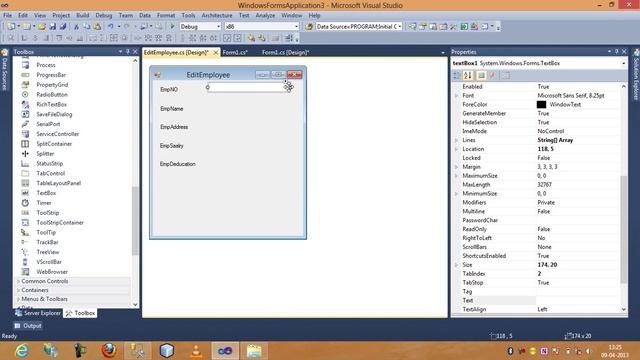Expand the Size property
The height and width of the screenshot is (360, 640).
(x=456, y=265)
